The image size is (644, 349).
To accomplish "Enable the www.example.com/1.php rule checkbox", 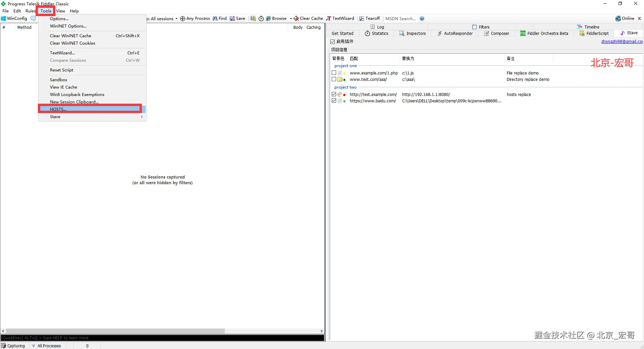I will point(334,73).
